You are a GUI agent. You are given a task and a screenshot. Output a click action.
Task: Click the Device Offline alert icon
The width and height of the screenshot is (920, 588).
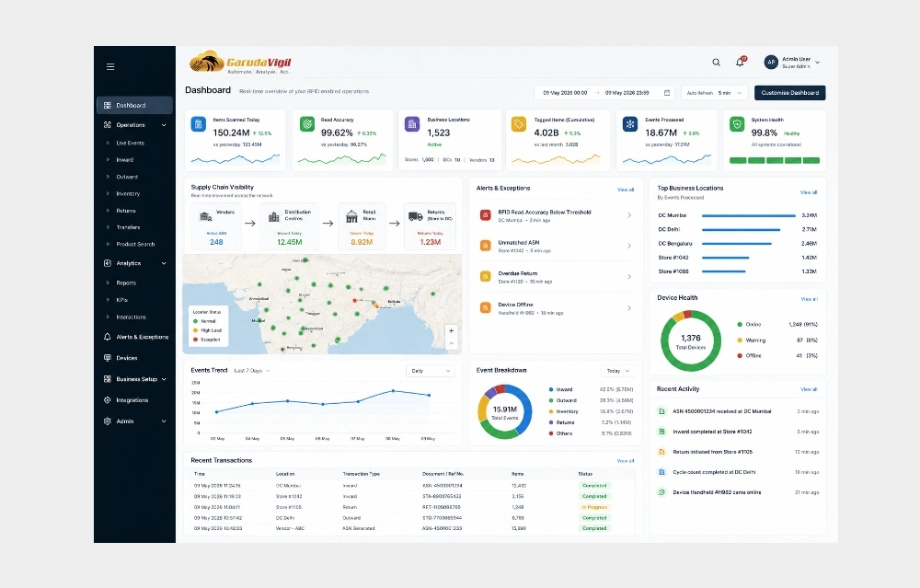point(485,307)
